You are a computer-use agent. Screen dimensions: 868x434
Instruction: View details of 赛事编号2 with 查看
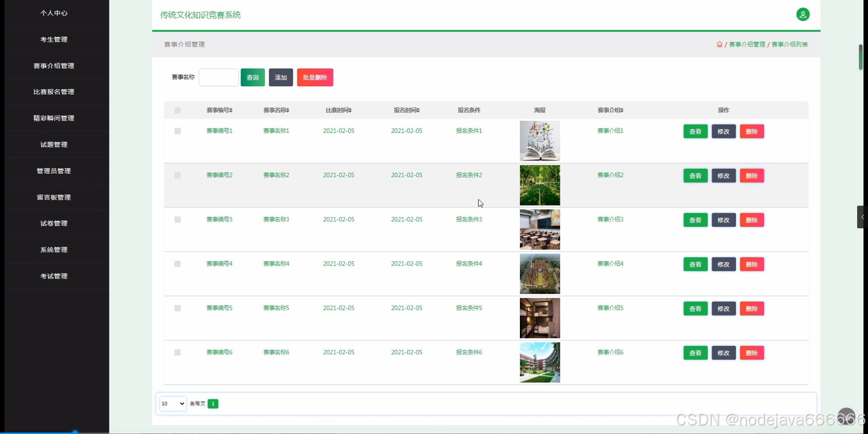695,176
